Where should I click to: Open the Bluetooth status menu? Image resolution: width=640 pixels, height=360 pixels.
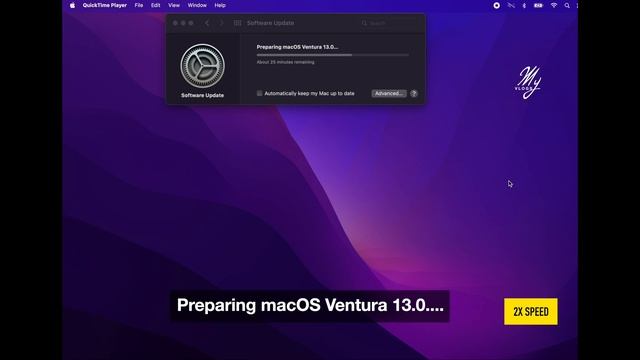point(524,5)
